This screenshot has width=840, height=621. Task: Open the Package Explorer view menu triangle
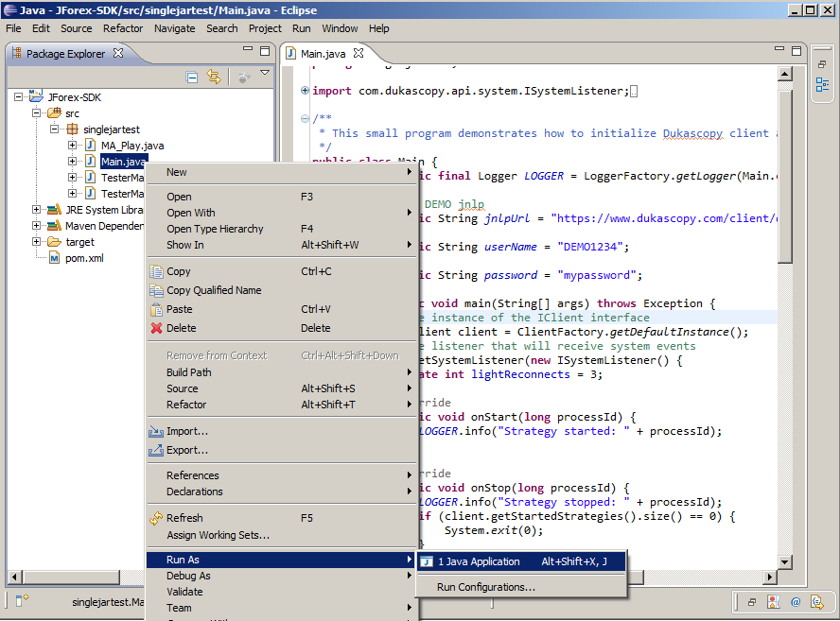(265, 72)
